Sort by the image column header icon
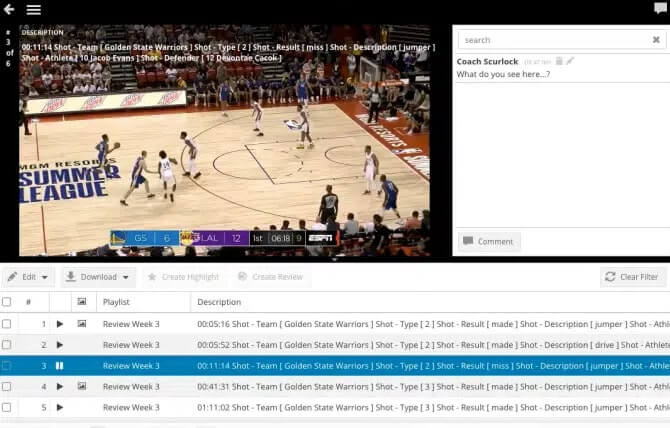This screenshot has height=428, width=670. 82,302
